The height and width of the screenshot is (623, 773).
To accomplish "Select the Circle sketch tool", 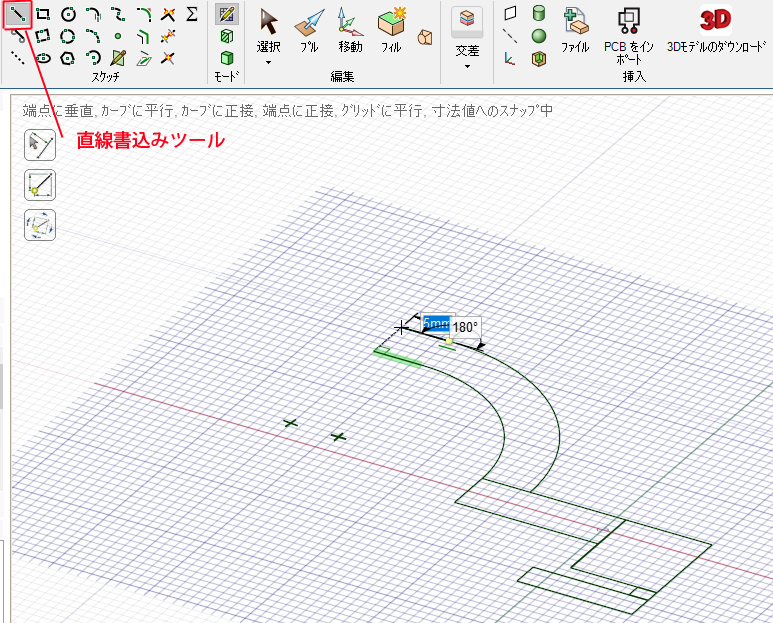I will click(68, 15).
